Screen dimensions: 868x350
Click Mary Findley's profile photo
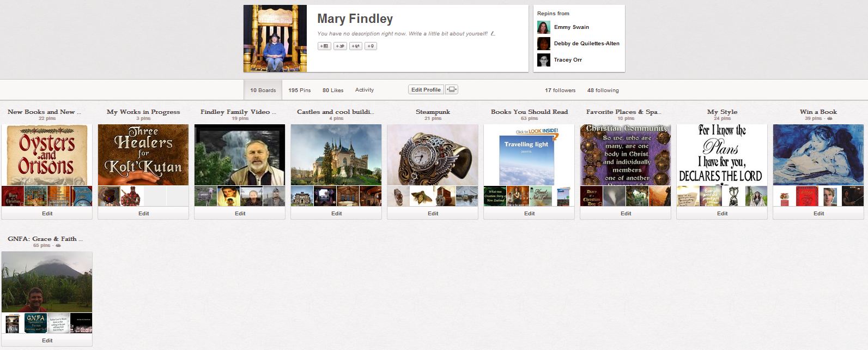[x=275, y=39]
